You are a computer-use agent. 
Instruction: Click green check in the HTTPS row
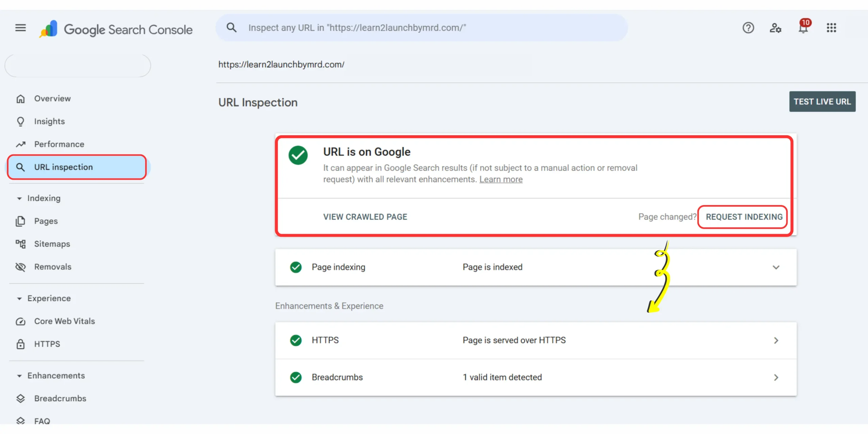[296, 340]
